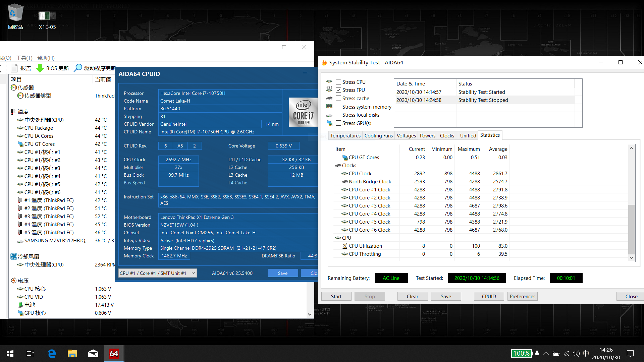644x362 pixels.
Task: Switch to the Clocks tab
Action: coord(447,135)
